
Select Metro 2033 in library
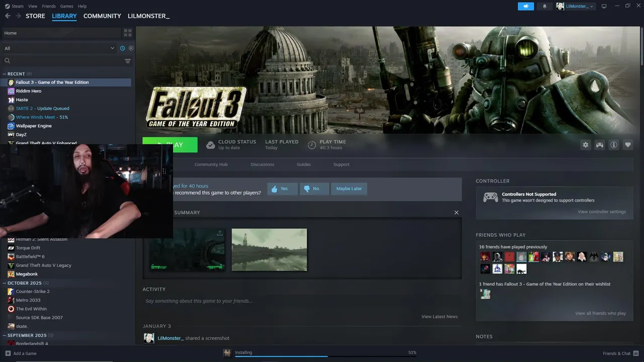tap(28, 300)
